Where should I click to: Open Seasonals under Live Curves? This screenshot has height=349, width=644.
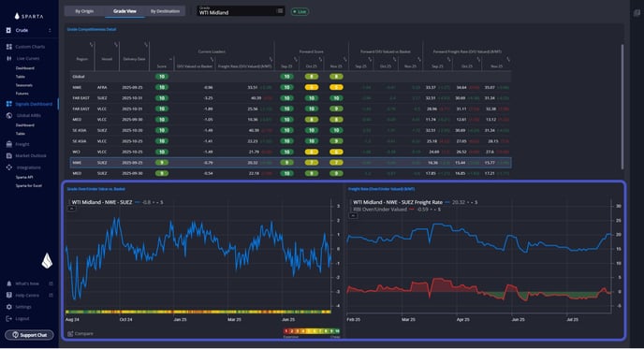(23, 85)
